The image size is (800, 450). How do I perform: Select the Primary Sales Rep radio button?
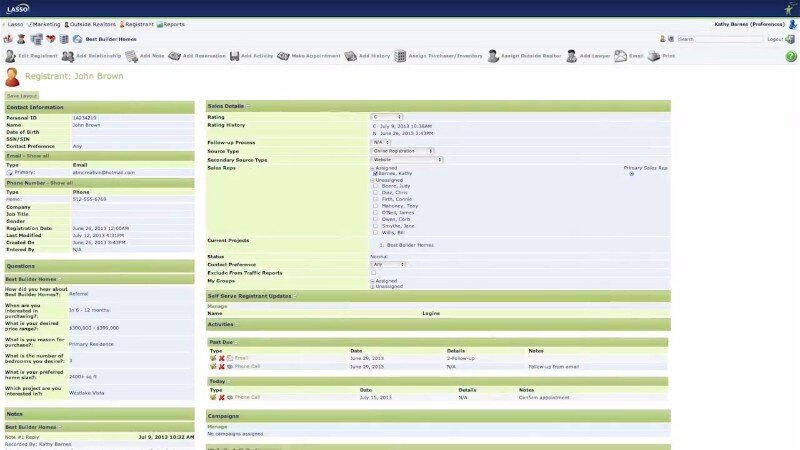[631, 174]
